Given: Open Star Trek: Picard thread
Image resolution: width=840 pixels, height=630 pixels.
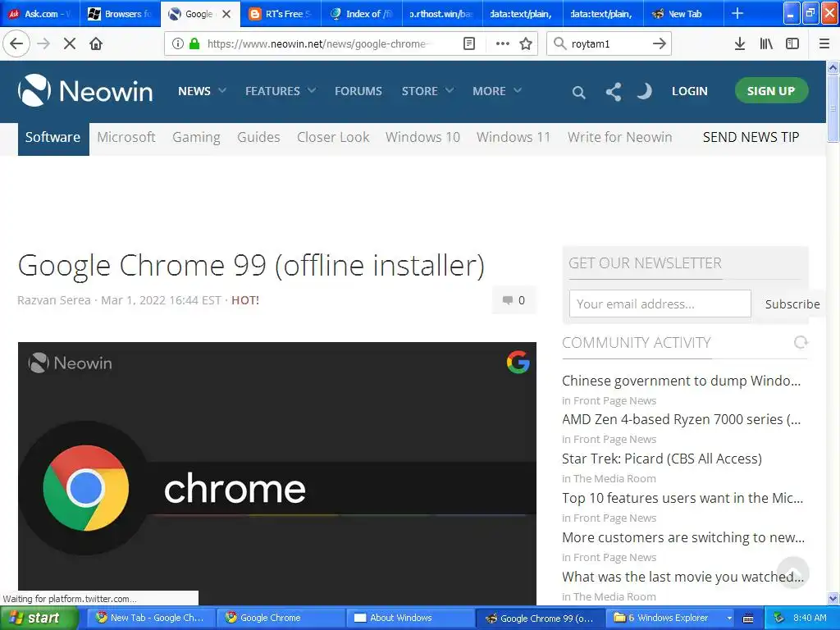Looking at the screenshot, I should (x=662, y=459).
